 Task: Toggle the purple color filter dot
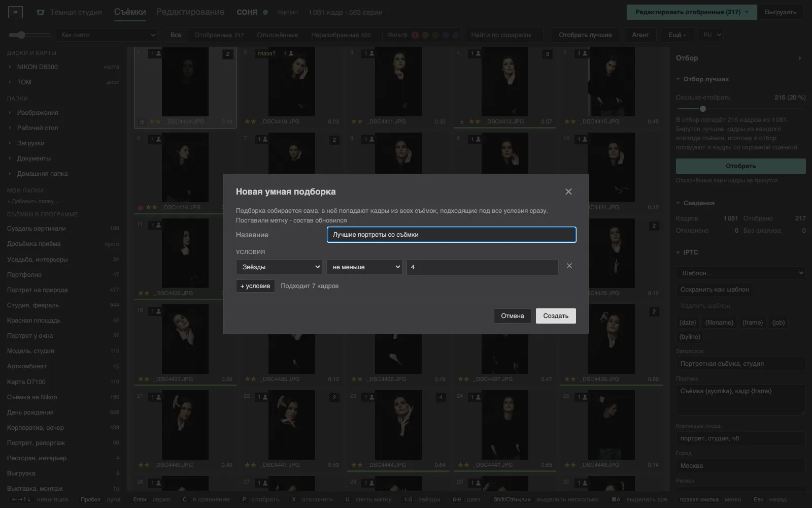point(456,35)
